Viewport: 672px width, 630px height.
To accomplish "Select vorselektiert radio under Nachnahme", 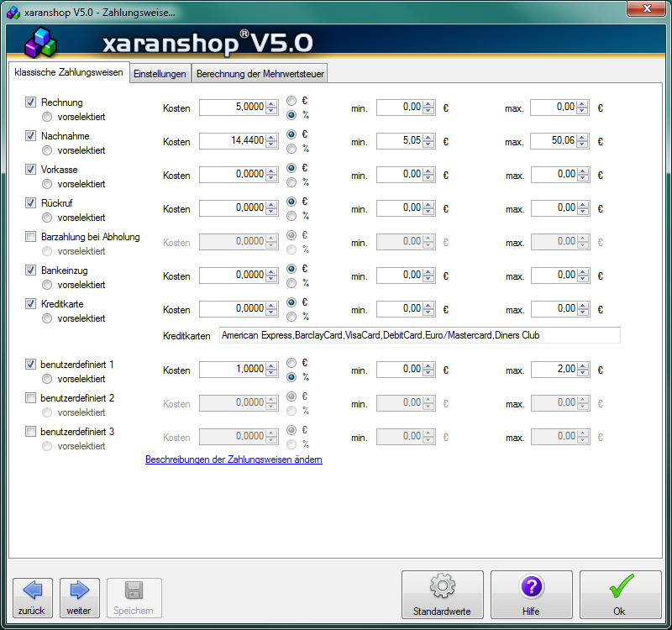I will pos(47,150).
